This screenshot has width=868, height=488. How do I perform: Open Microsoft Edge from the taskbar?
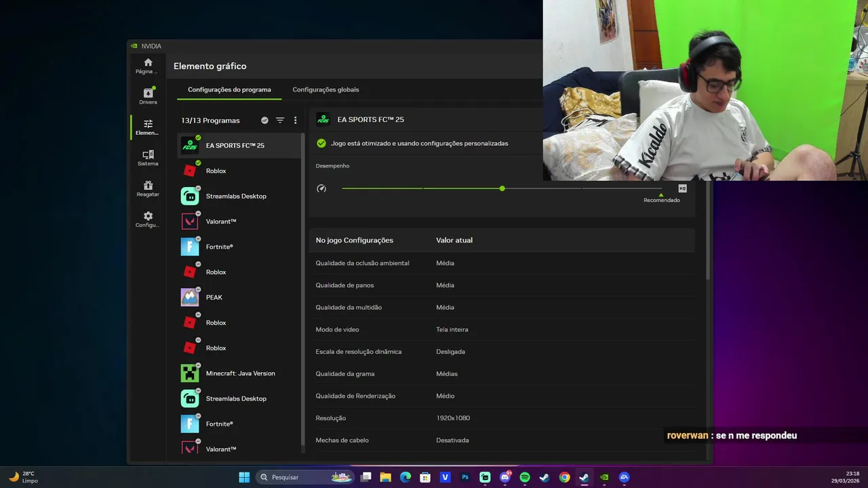(x=406, y=477)
